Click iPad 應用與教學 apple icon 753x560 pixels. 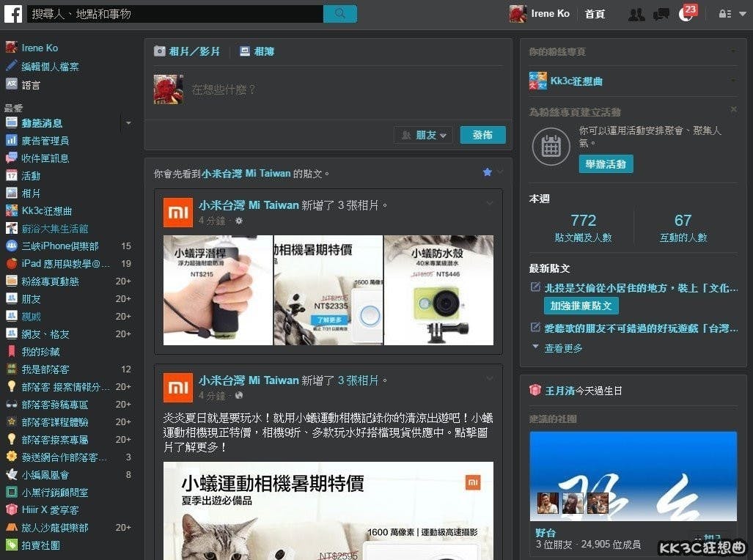click(12, 263)
